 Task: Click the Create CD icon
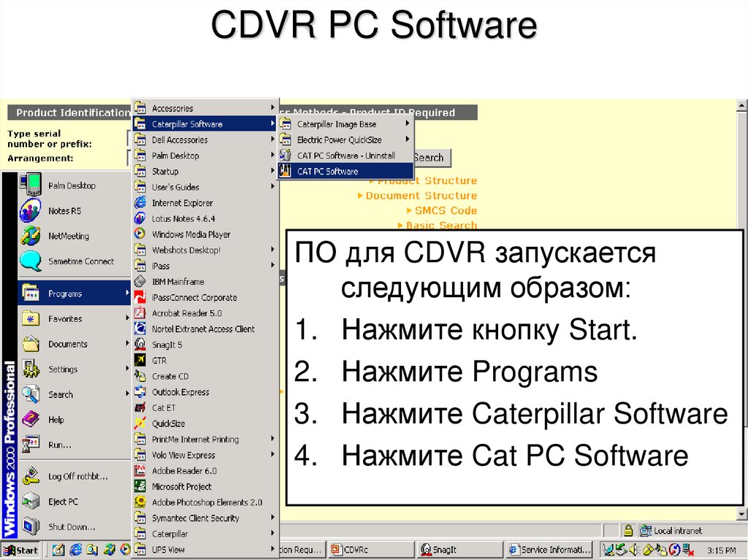point(140,376)
